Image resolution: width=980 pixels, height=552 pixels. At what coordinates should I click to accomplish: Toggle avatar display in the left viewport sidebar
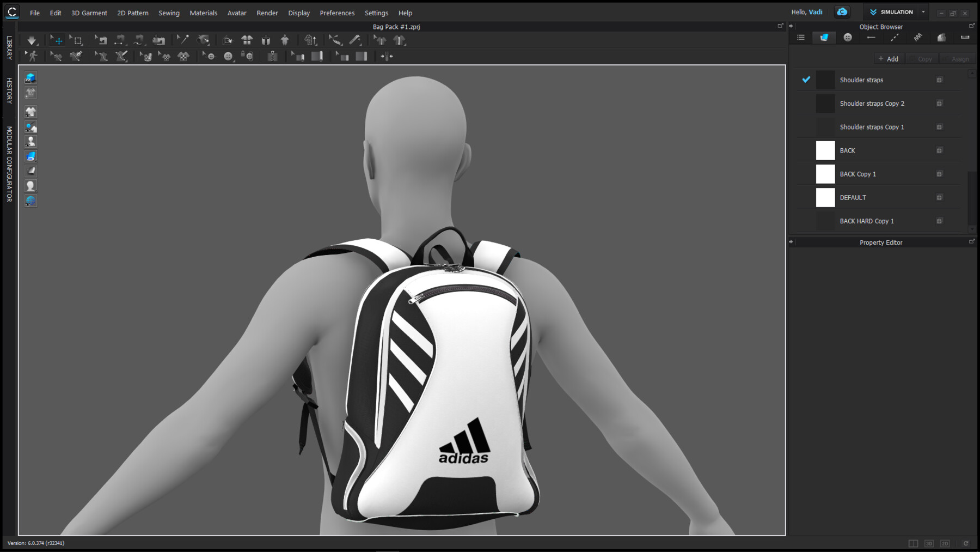[x=31, y=141]
